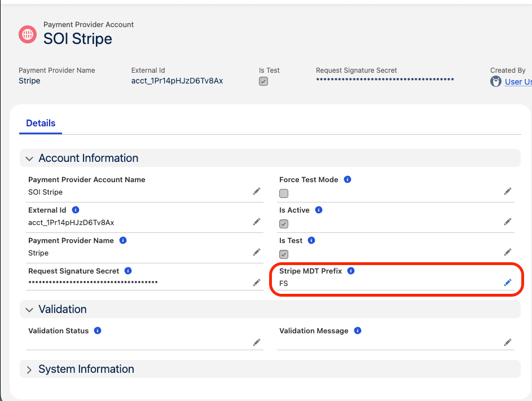
Task: Click the FS prefix value
Action: [284, 283]
